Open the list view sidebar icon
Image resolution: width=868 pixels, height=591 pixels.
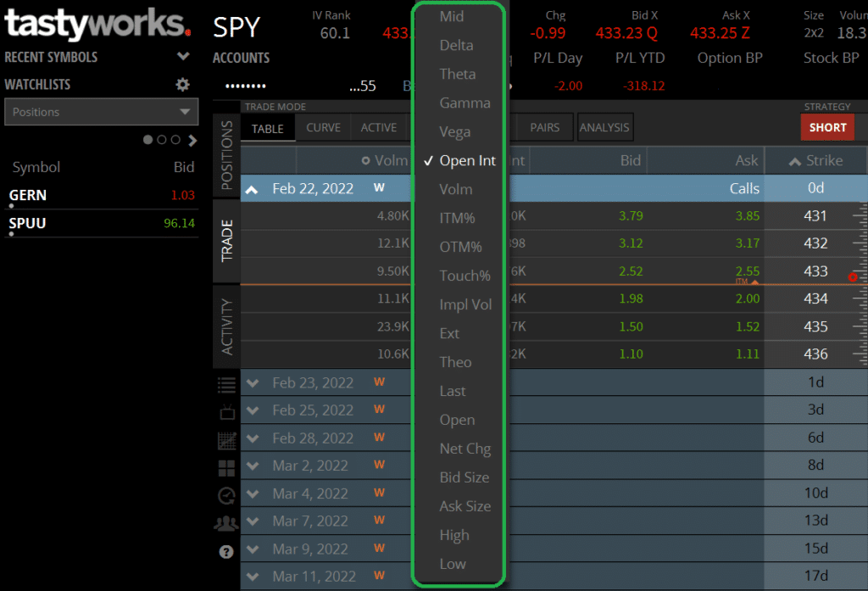tap(226, 385)
